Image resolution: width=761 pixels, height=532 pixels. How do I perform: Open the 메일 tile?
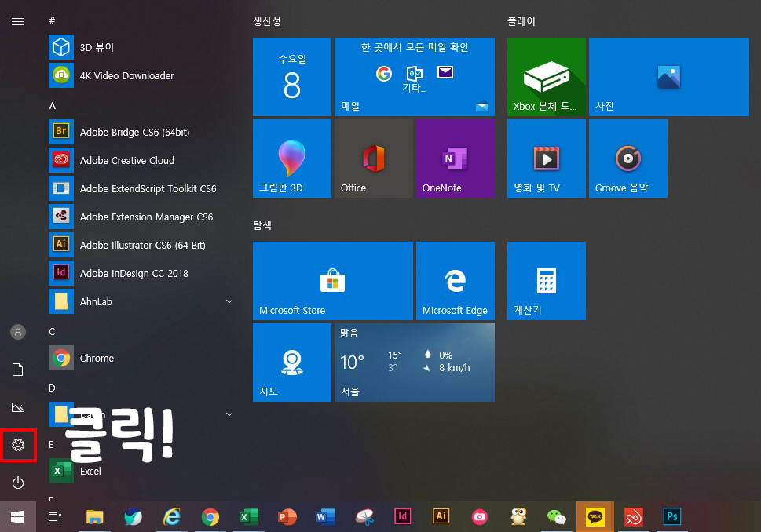415,77
